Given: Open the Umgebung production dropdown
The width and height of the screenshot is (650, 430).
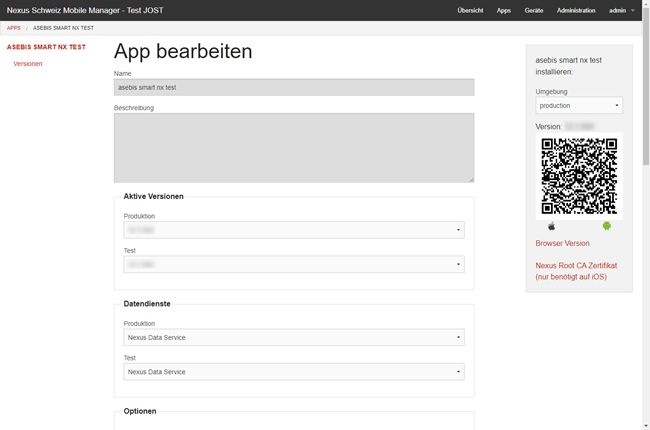Looking at the screenshot, I should click(x=579, y=105).
